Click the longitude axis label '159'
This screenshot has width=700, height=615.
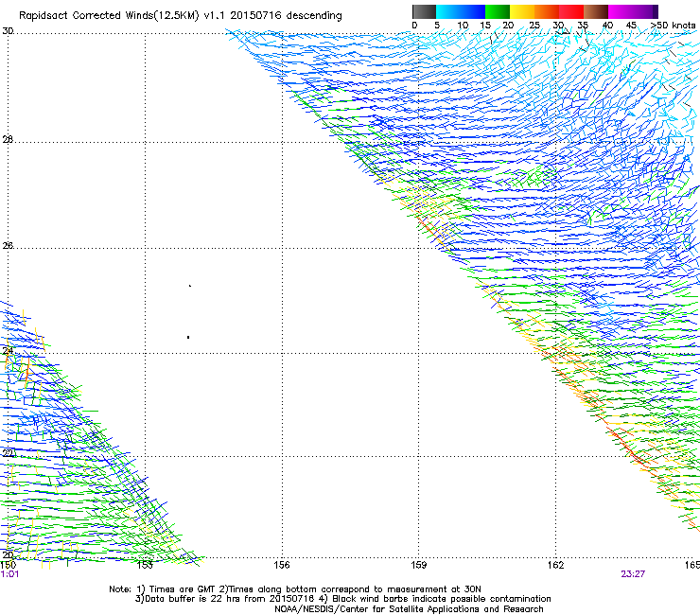(418, 565)
